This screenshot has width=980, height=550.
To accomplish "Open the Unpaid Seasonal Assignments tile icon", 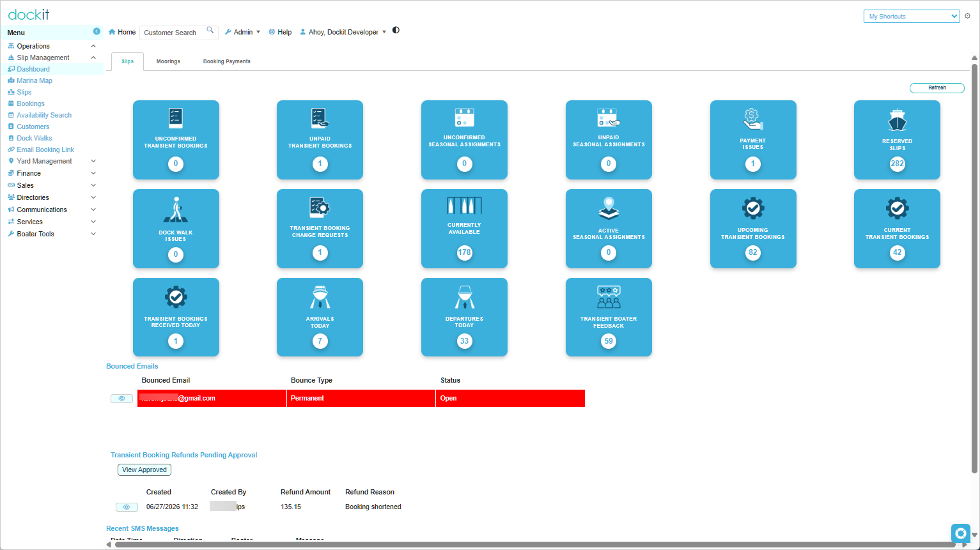I will click(609, 118).
